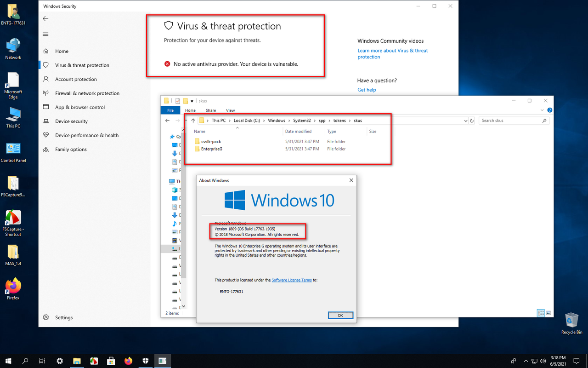Launch Firefox from the desktop

[13, 289]
